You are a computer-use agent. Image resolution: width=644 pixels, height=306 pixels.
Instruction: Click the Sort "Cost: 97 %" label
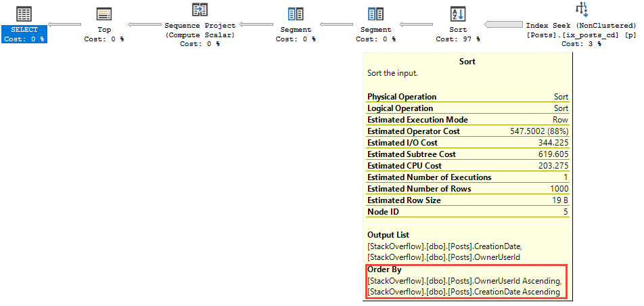(458, 39)
